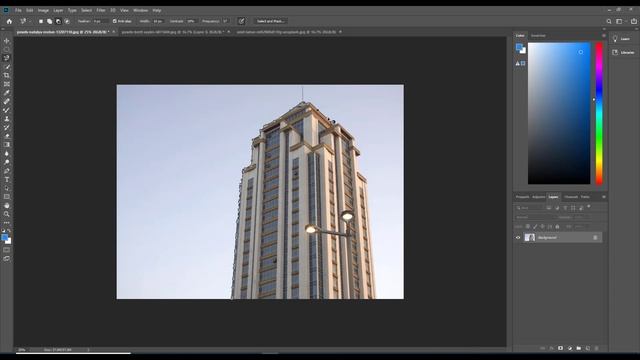Click the tablet pen pressure icon
Screen dimensions: 640x360
click(241, 21)
